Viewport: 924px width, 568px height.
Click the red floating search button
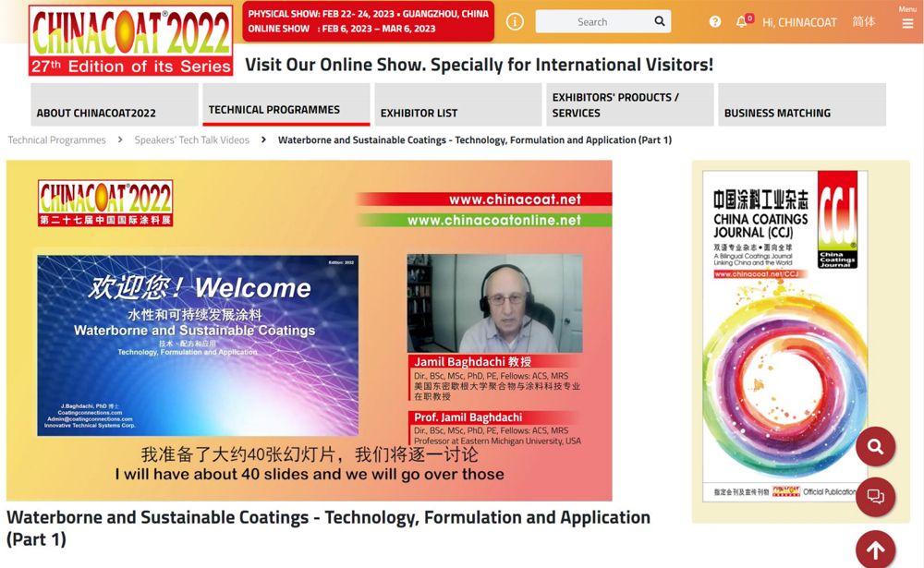[x=875, y=447]
